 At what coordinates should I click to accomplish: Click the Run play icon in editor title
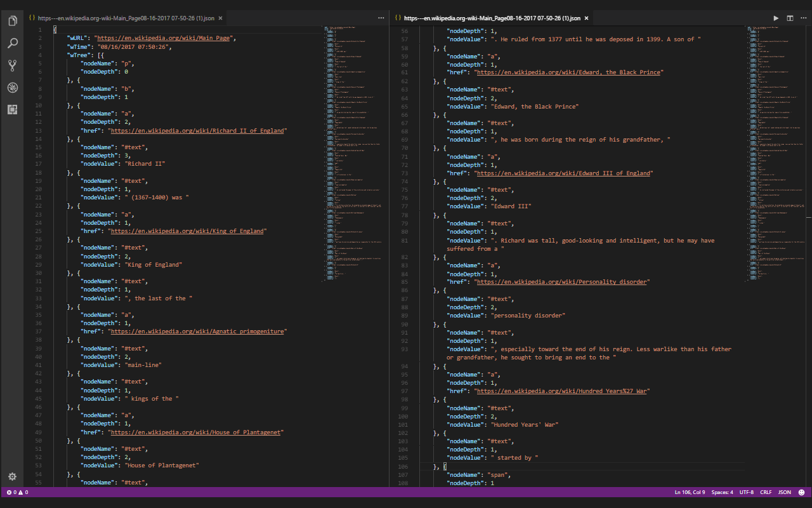(776, 18)
